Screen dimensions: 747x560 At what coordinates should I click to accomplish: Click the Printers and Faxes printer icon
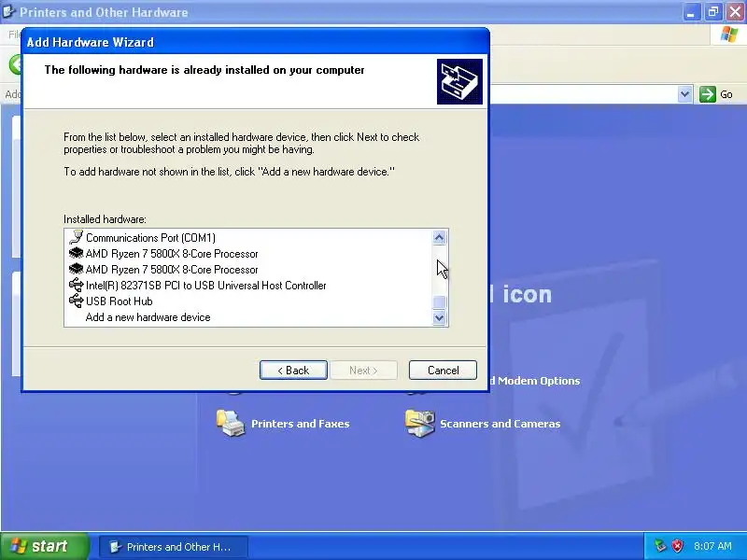click(230, 423)
